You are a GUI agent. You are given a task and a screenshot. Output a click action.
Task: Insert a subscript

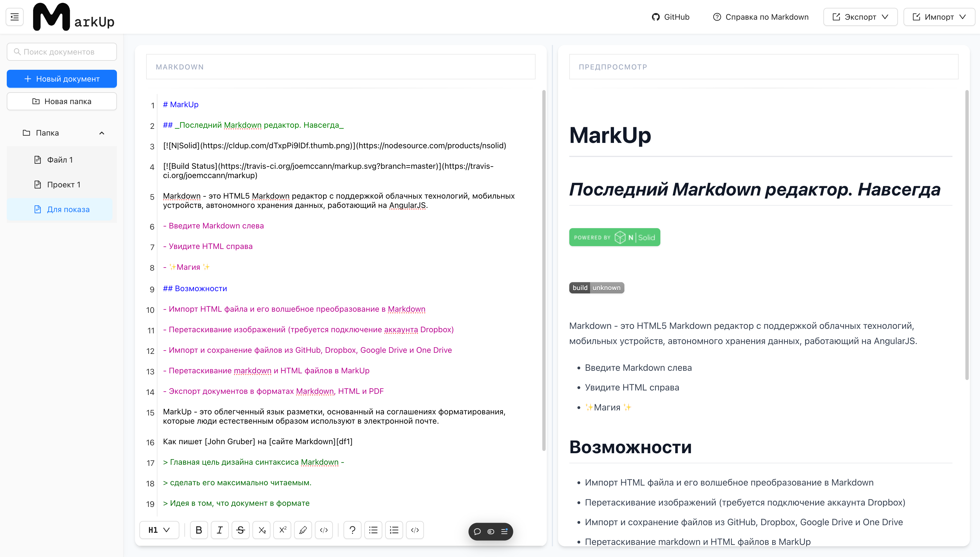coord(261,530)
